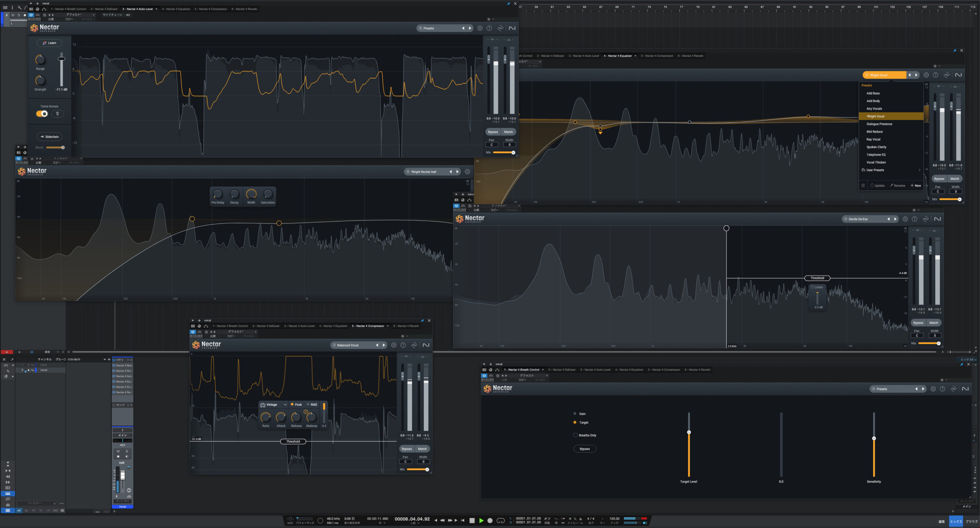Image resolution: width=980 pixels, height=528 pixels.
Task: Go to next preset arrow in Equalizer
Action: [x=916, y=75]
